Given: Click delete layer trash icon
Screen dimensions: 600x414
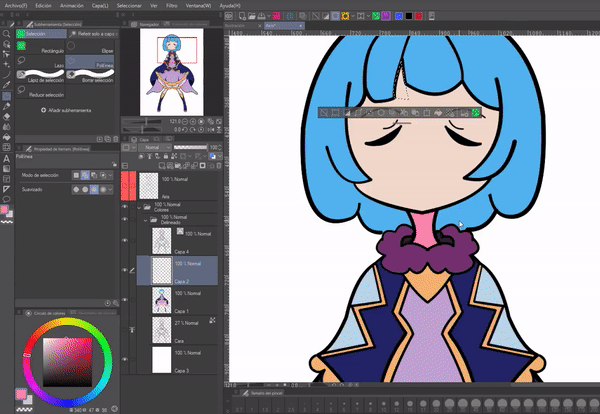Looking at the screenshot, I should 218,166.
